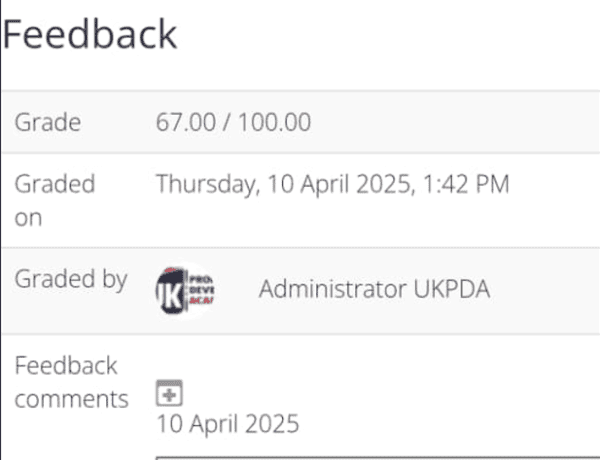Click the word comments in the label
600x460 pixels.
coord(71,399)
